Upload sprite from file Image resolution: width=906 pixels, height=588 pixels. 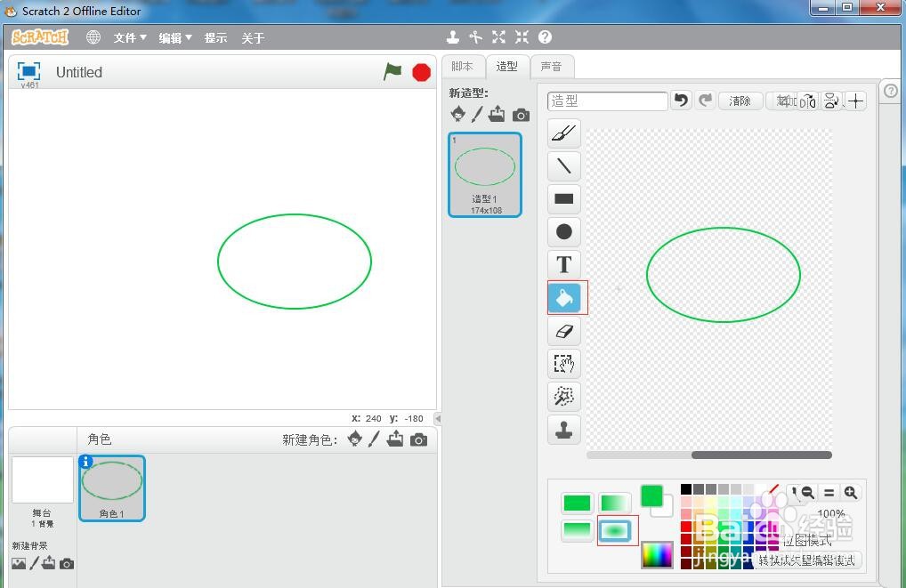click(x=395, y=439)
